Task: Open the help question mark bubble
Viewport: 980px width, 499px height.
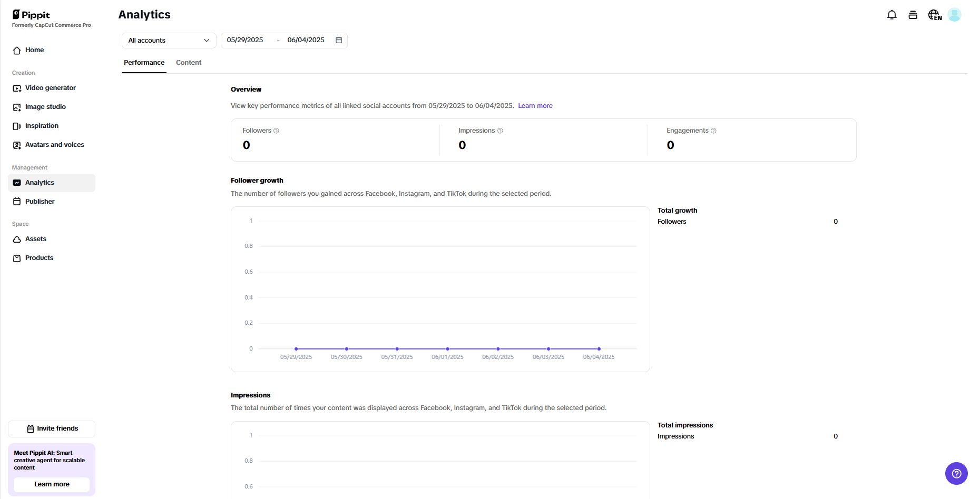Action: coord(956,473)
